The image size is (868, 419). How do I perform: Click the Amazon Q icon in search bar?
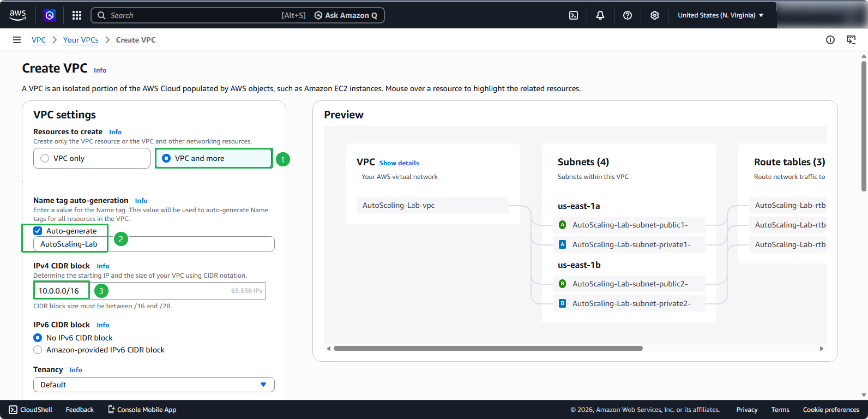point(318,15)
